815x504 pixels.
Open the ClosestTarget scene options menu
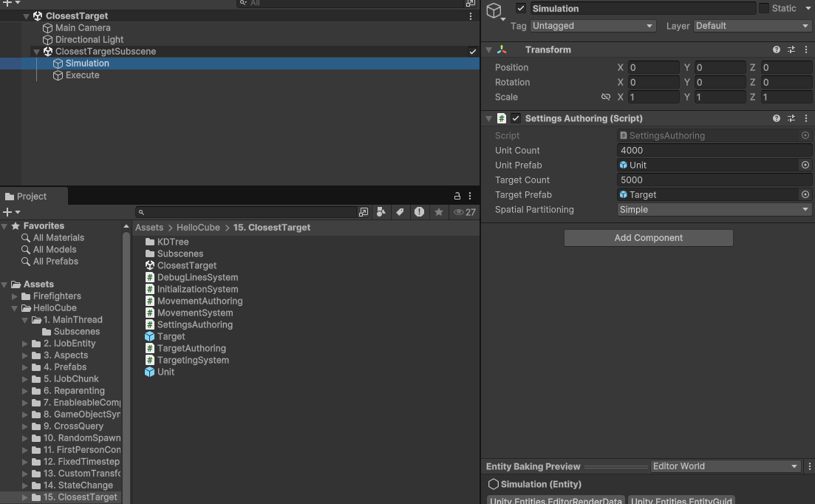click(x=471, y=16)
